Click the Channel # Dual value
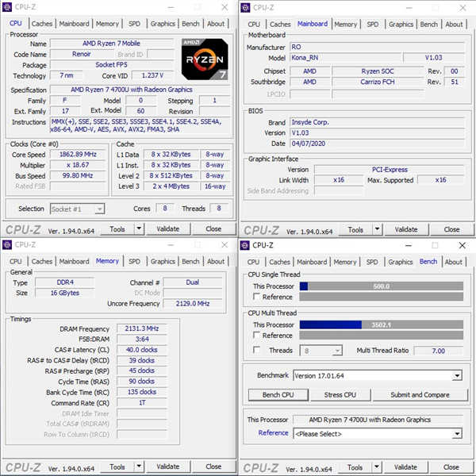 pyautogui.click(x=193, y=282)
